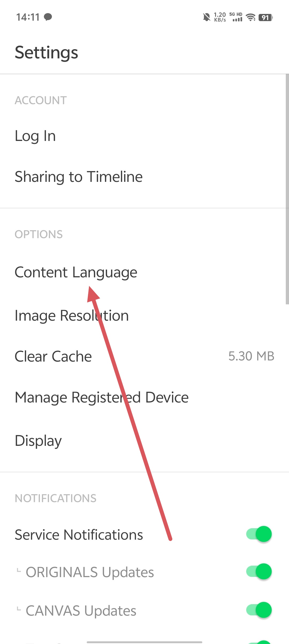Tap the sub-item marker beside ORIGINALS Updates
This screenshot has width=289, height=644.
(x=18, y=570)
